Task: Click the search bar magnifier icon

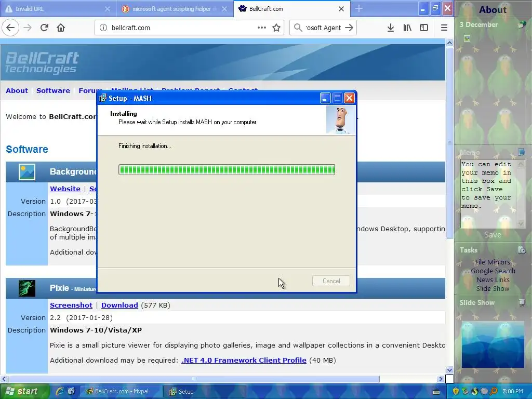Action: [298, 28]
